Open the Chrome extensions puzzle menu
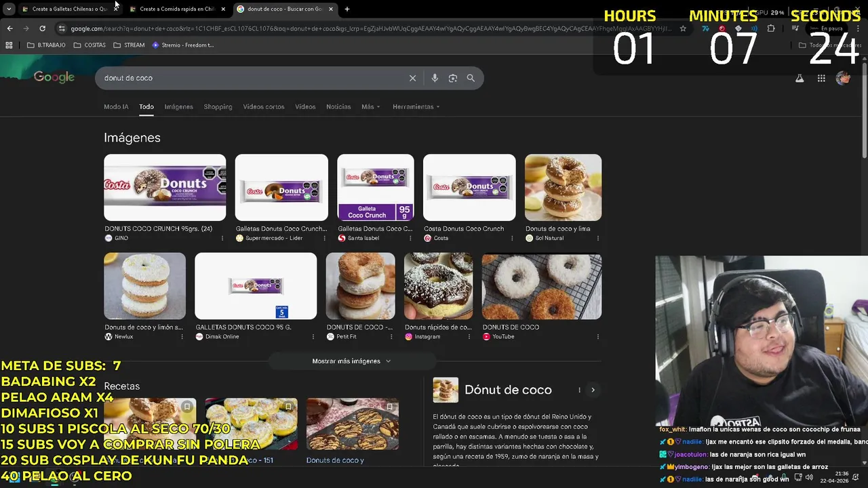This screenshot has width=868, height=488. point(771,28)
